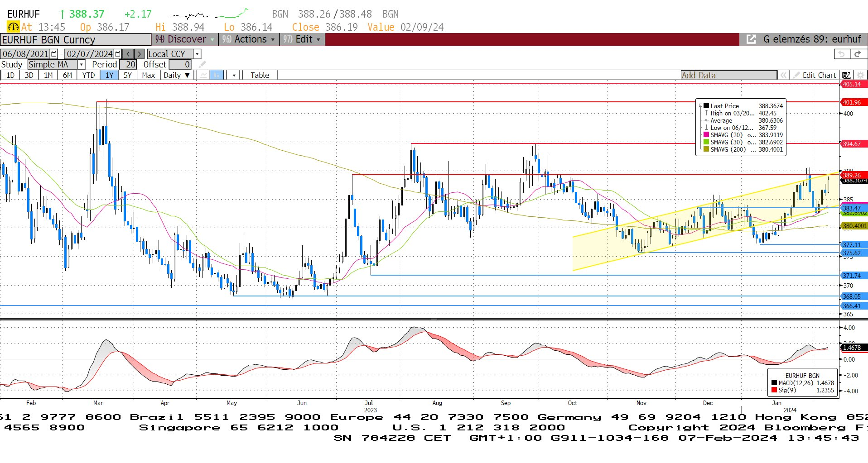Click the 383.47 blue price level label
Screen dimensions: 868x463
pos(854,208)
